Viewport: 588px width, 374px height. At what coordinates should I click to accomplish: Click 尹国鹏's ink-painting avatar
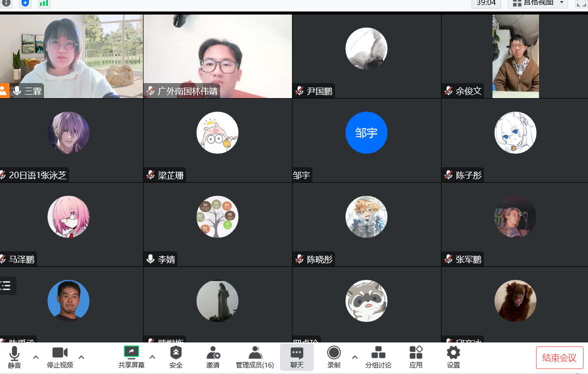coord(366,49)
